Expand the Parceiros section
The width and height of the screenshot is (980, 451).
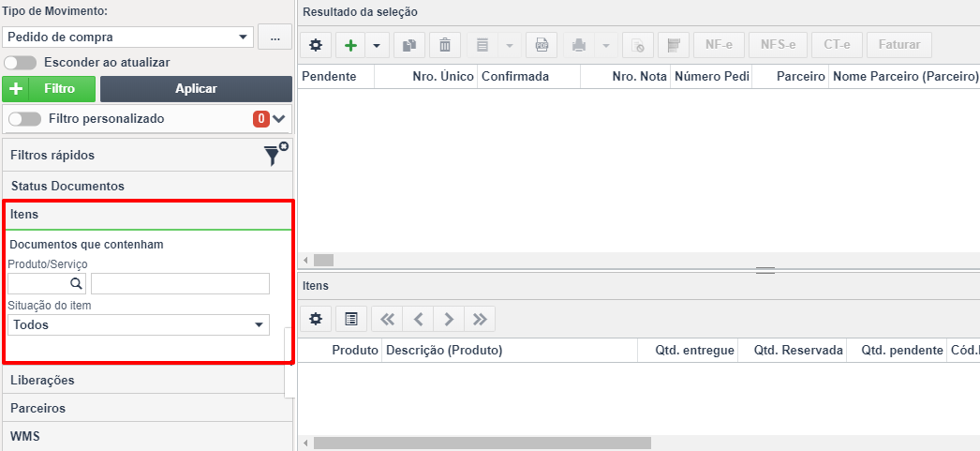(147, 408)
